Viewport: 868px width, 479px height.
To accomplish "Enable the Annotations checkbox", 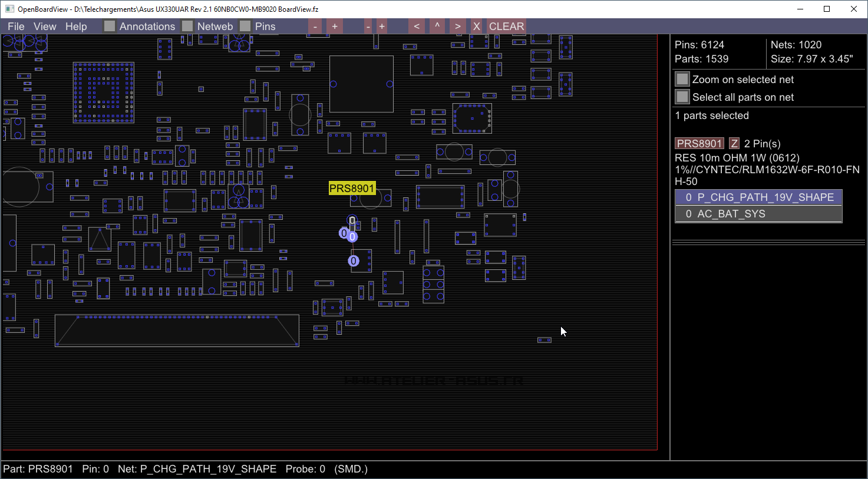I will 110,27.
